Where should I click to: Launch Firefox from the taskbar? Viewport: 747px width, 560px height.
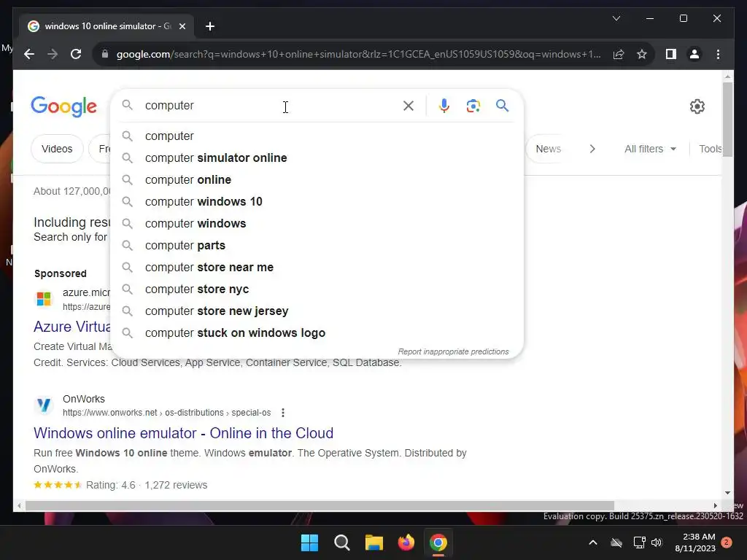pyautogui.click(x=406, y=542)
